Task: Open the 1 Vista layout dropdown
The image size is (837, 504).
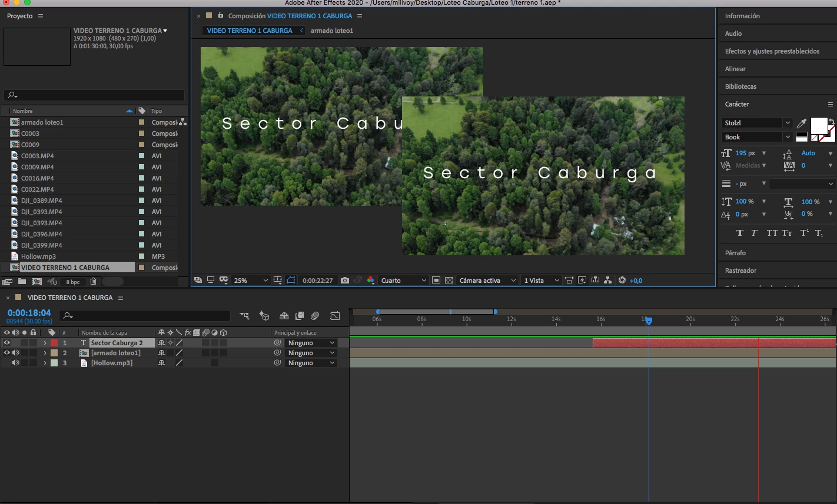Action: point(541,281)
